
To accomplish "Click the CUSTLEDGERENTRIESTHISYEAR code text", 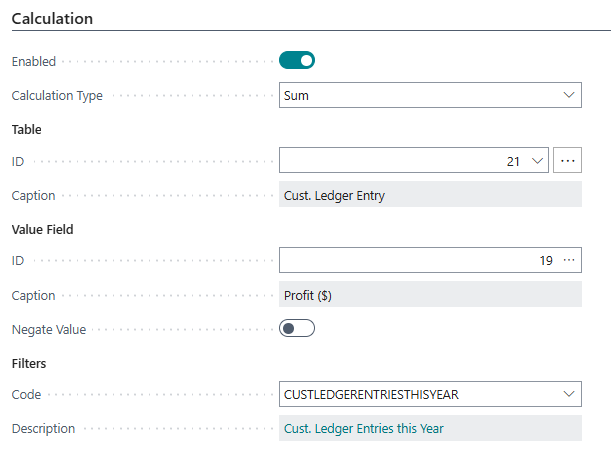I will 372,394.
